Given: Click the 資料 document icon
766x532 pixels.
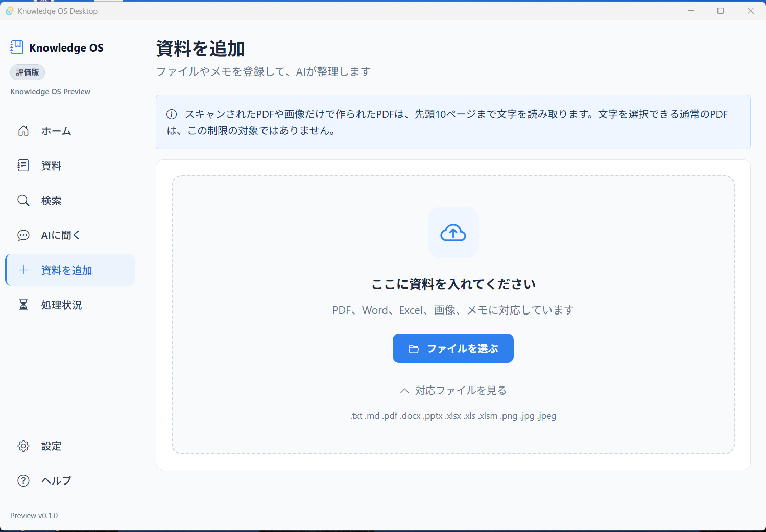Looking at the screenshot, I should click(23, 165).
